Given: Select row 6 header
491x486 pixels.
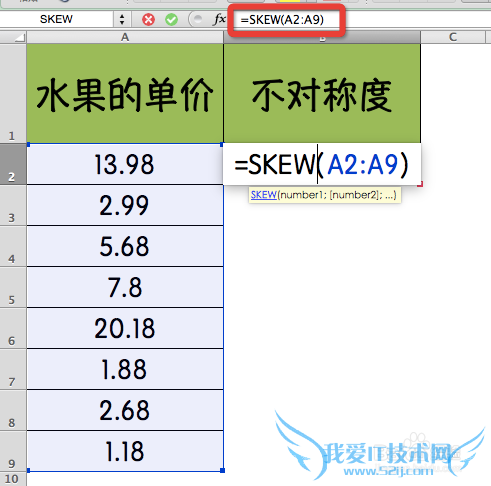Looking at the screenshot, I should pyautogui.click(x=13, y=328).
